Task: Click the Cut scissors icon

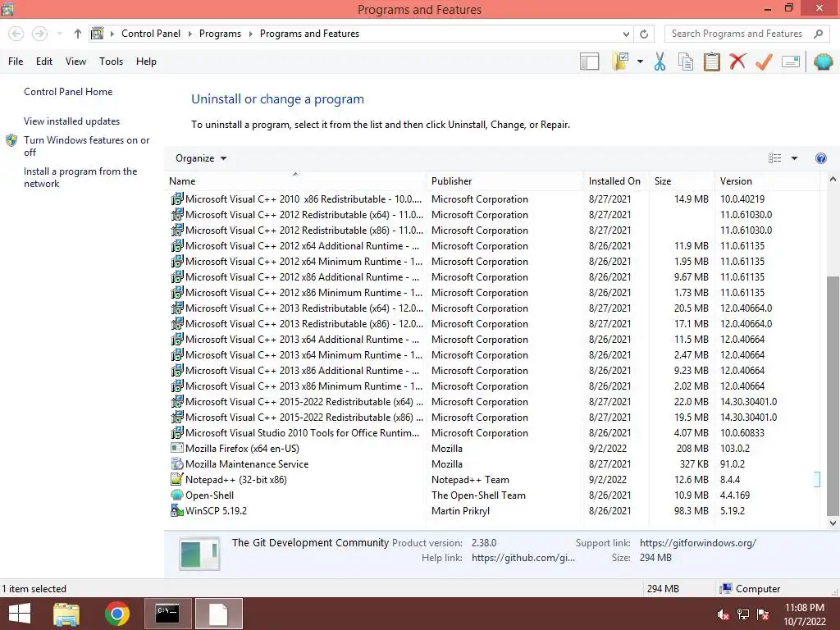Action: coord(660,62)
